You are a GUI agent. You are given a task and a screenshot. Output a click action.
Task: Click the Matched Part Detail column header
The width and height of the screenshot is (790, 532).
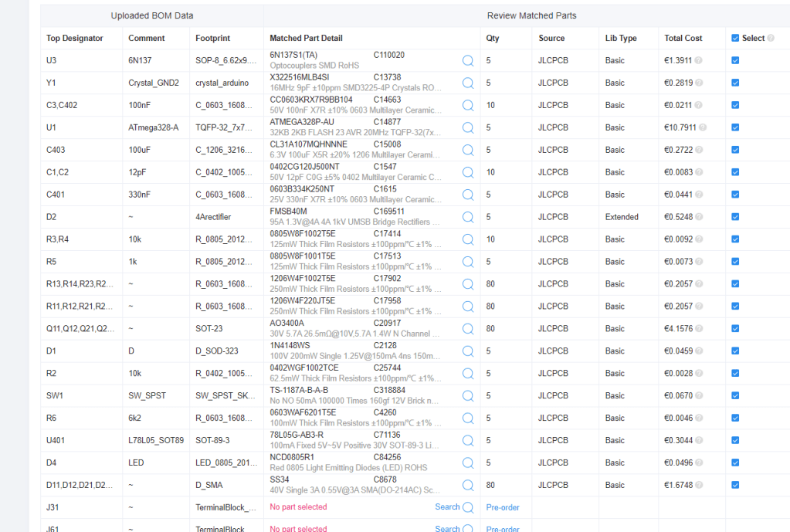click(x=306, y=38)
